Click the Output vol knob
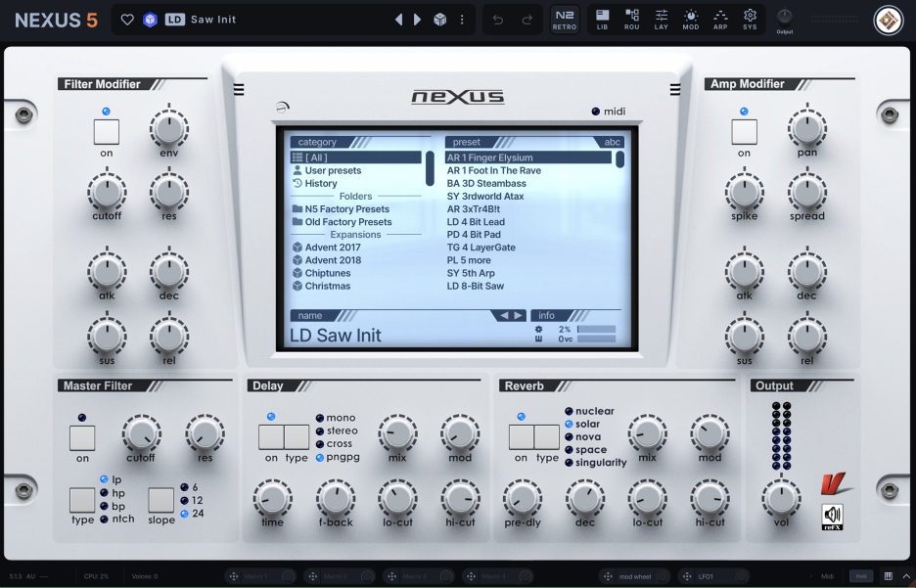The height and width of the screenshot is (588, 916). point(781,498)
